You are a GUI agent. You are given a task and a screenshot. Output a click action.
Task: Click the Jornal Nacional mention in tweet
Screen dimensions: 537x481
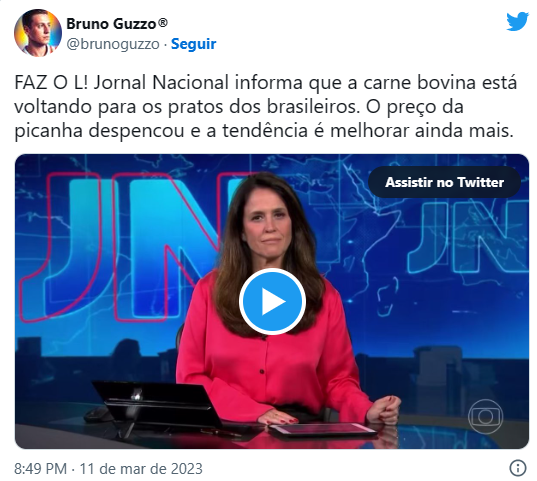pos(161,83)
